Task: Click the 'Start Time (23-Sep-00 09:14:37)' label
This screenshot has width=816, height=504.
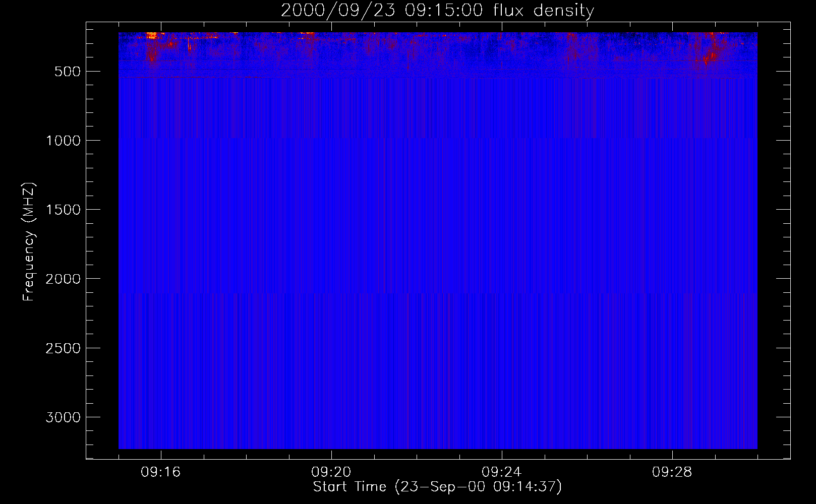Action: (437, 487)
